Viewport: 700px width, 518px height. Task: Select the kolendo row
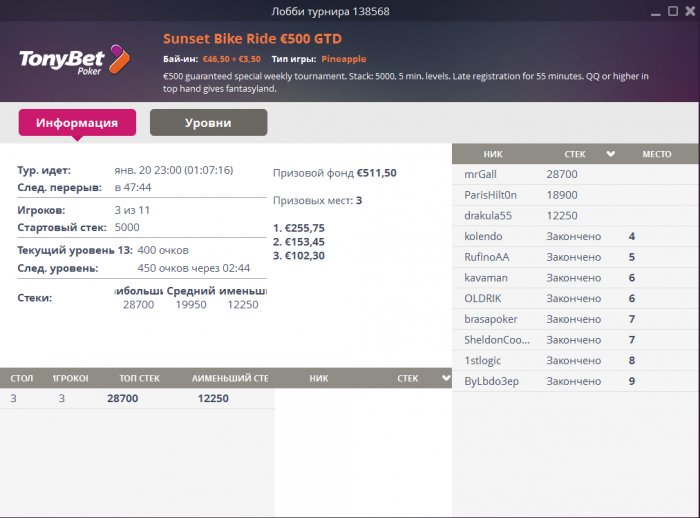(575, 236)
